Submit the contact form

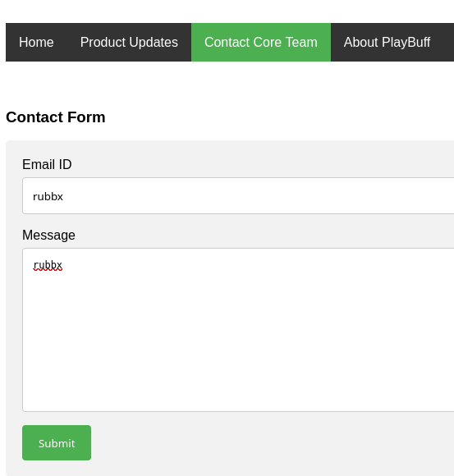[x=57, y=442]
